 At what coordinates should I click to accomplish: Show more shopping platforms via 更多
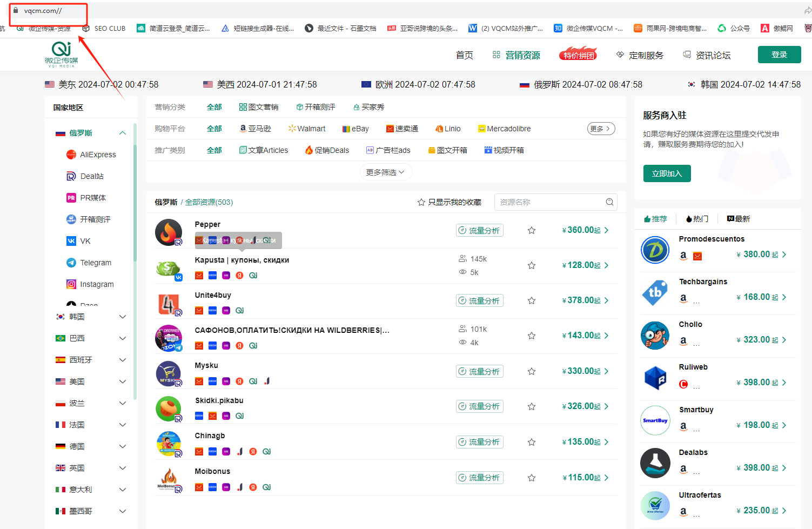[601, 129]
